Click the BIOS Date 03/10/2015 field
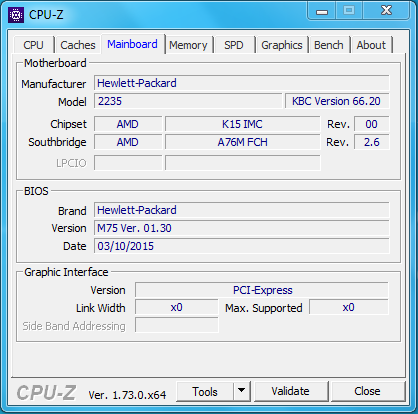The height and width of the screenshot is (414, 418). point(242,246)
